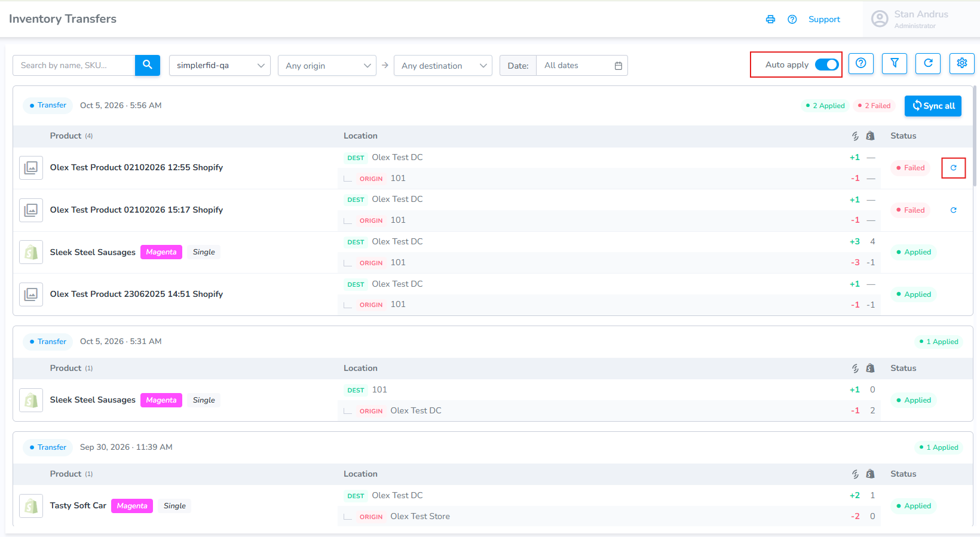Click Failed status of 02102026 12:55 product
Image resolution: width=980 pixels, height=537 pixels.
point(910,168)
